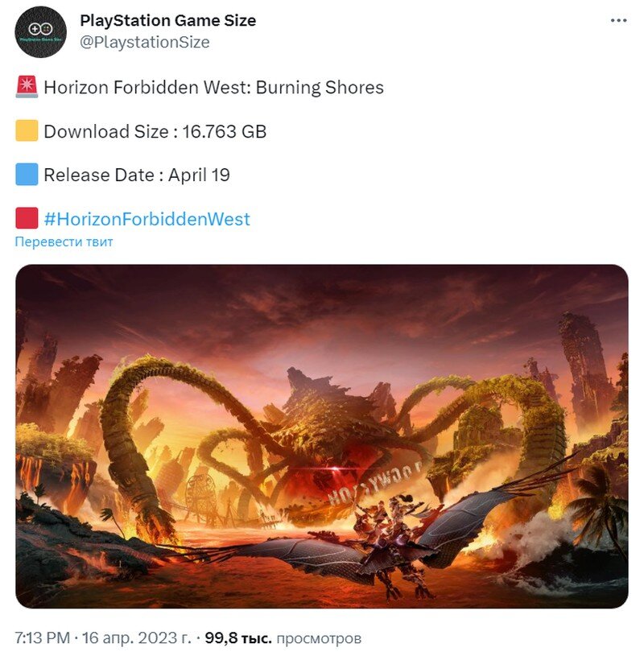Click the blue square emoji

[27, 174]
